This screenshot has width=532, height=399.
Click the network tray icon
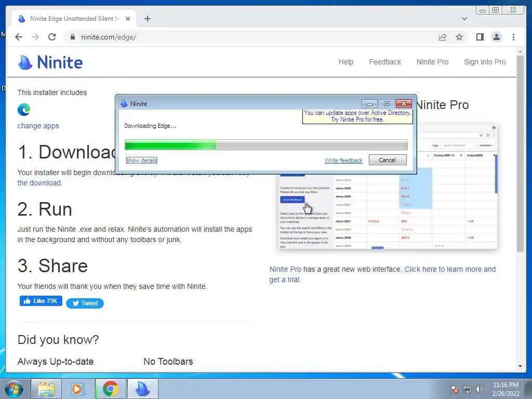[x=467, y=389]
